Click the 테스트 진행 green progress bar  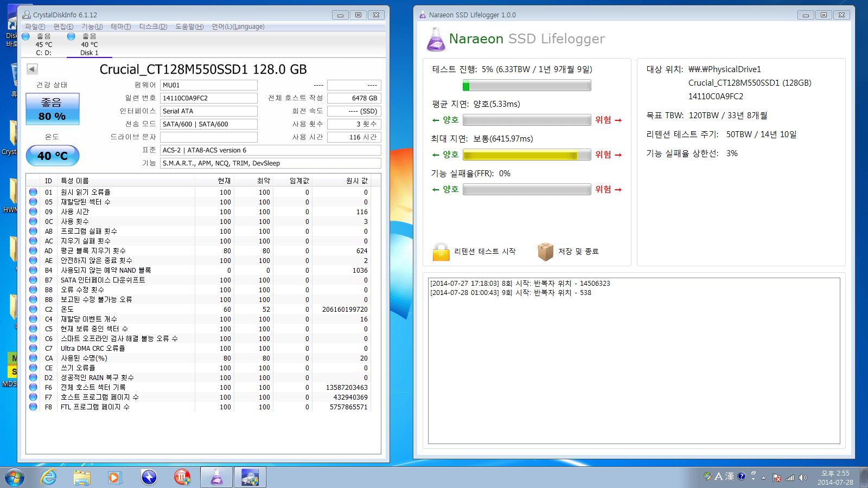click(527, 85)
